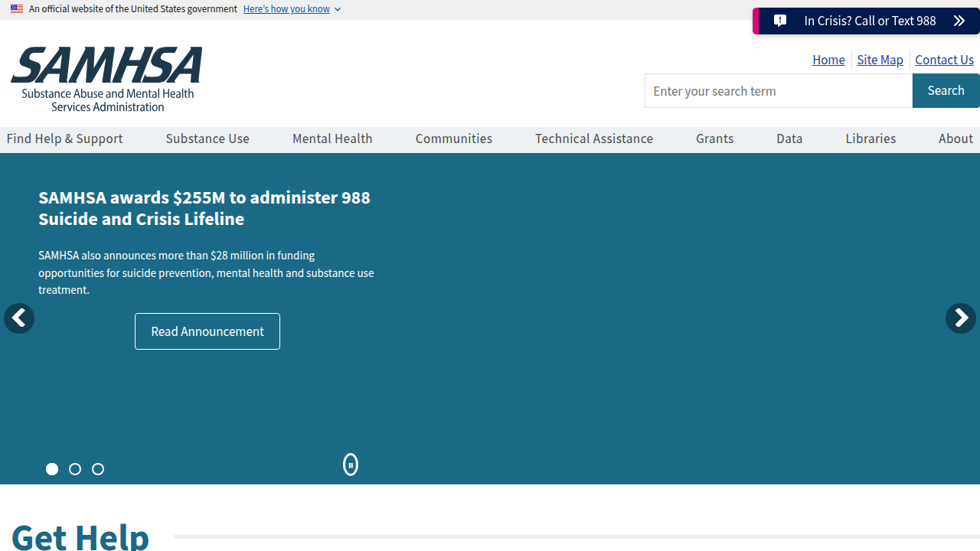The width and height of the screenshot is (980, 551).
Task: Advance to next carousel slide
Action: click(961, 318)
